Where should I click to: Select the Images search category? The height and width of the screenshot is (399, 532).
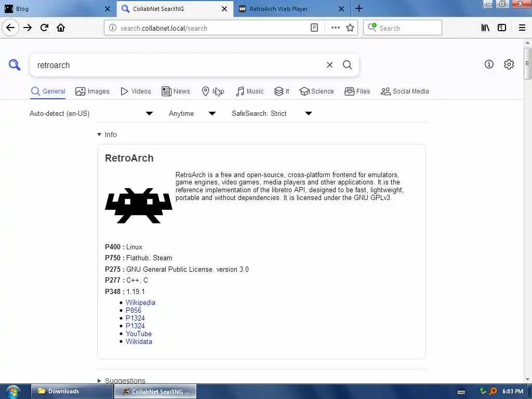(x=92, y=91)
